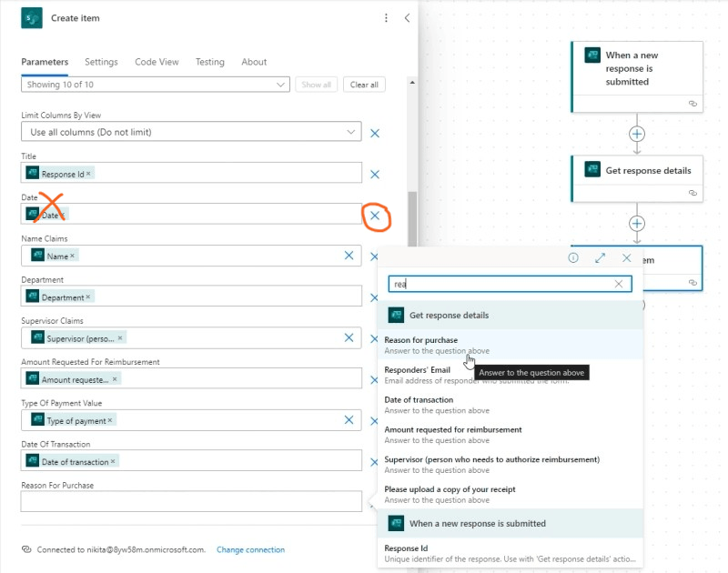The height and width of the screenshot is (573, 728).
Task: Select the About tab
Action: pos(254,62)
